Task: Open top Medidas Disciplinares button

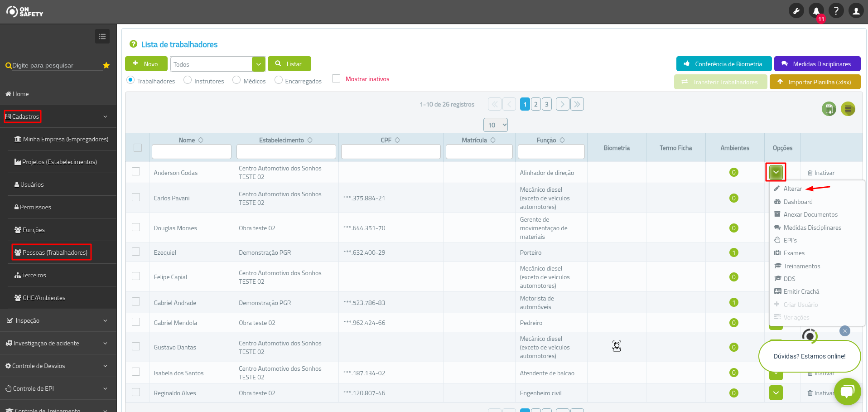Action: (817, 64)
